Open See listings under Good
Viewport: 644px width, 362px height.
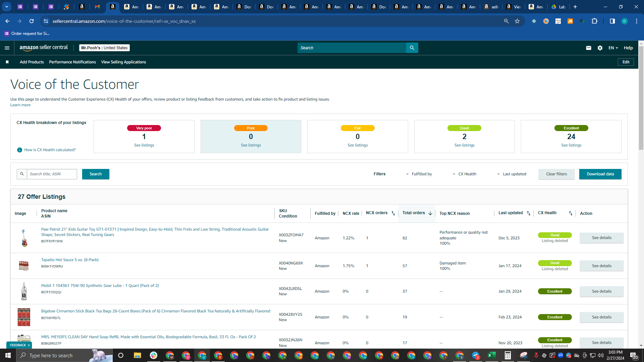coord(465,145)
